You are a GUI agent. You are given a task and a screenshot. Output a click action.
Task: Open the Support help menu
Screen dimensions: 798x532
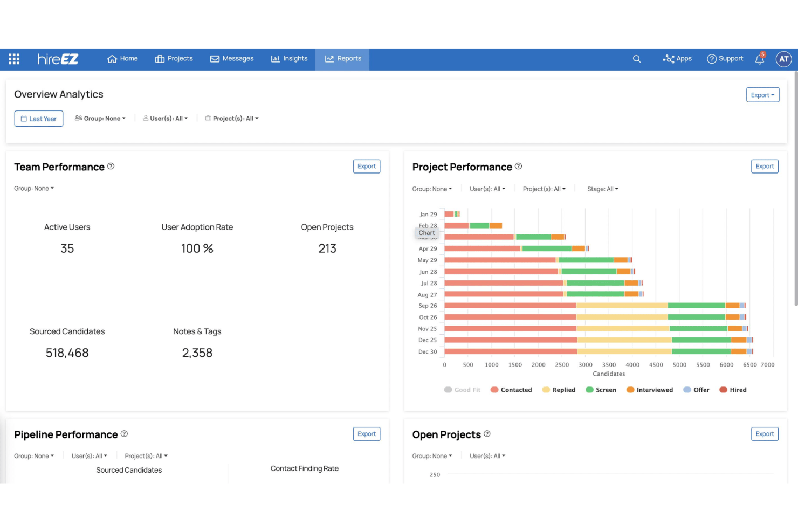point(725,59)
